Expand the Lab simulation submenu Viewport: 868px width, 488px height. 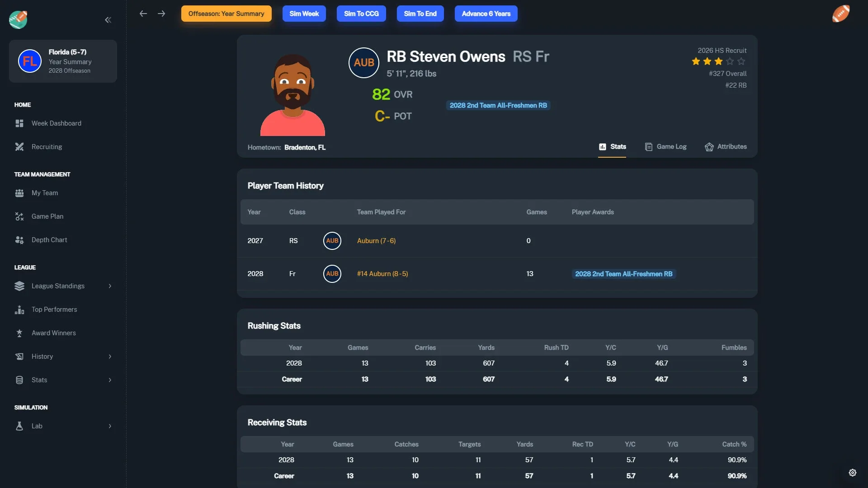[x=110, y=426]
